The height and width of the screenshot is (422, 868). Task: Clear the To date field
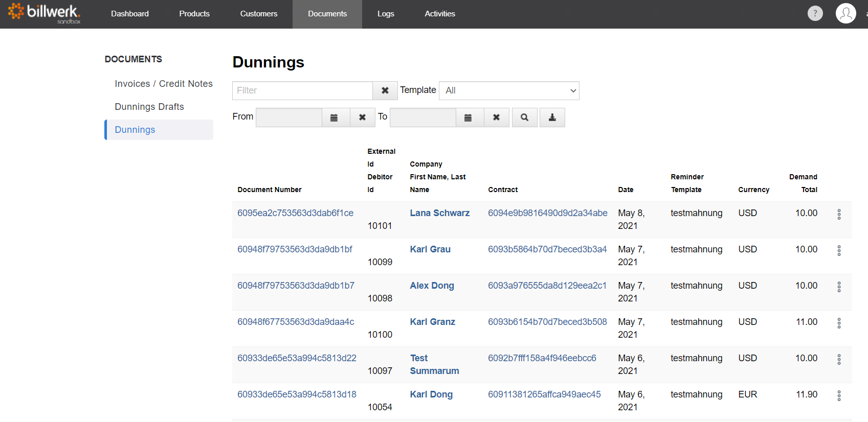click(496, 118)
